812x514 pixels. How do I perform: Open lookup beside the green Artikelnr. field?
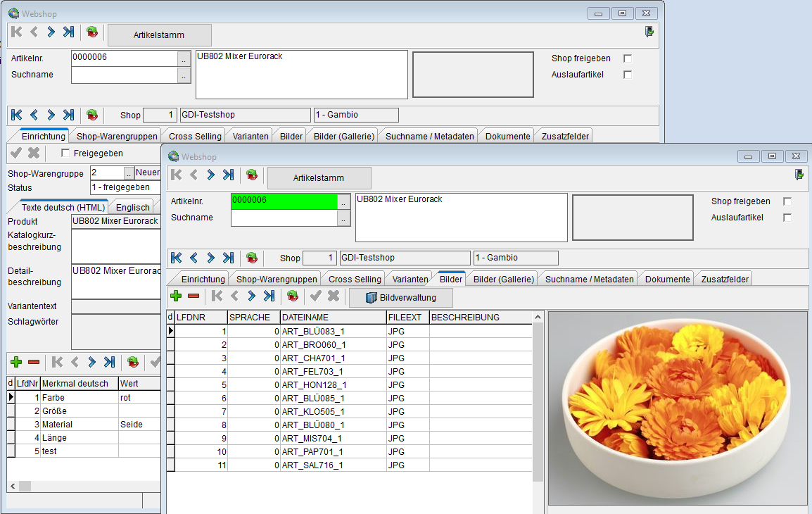coord(343,201)
